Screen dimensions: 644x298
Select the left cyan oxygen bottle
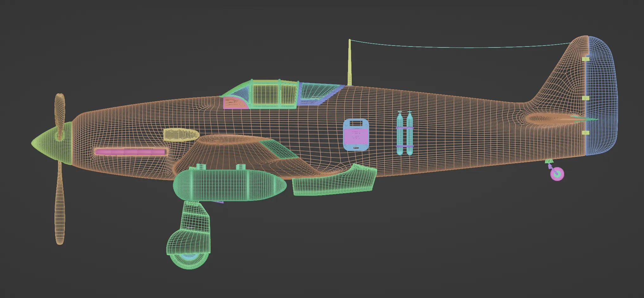400,133
